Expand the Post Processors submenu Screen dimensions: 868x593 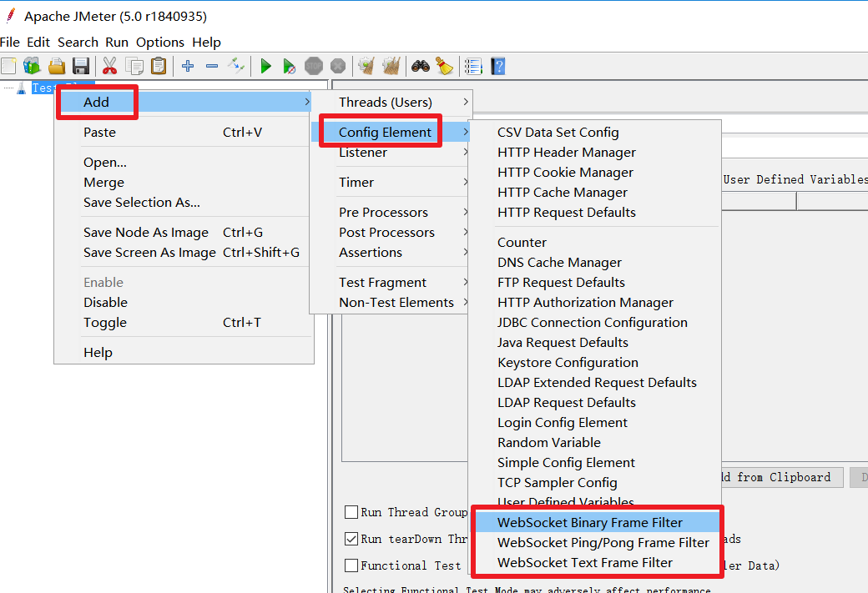coord(391,233)
